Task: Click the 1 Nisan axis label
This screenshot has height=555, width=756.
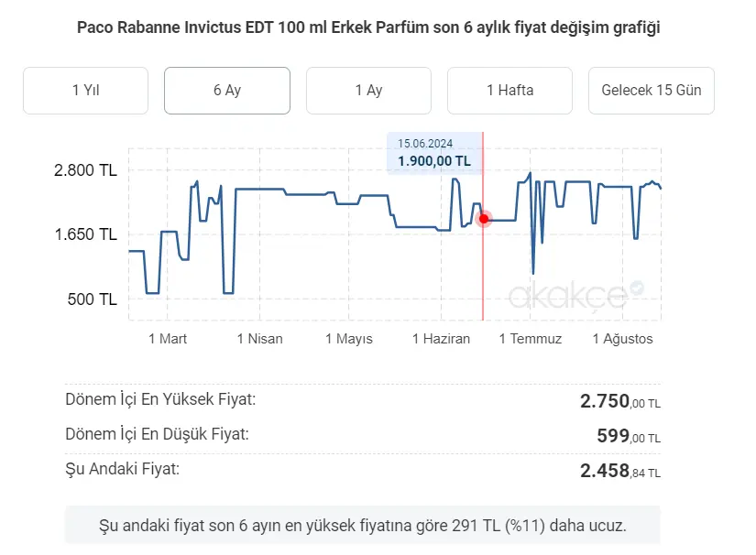Action: point(260,339)
